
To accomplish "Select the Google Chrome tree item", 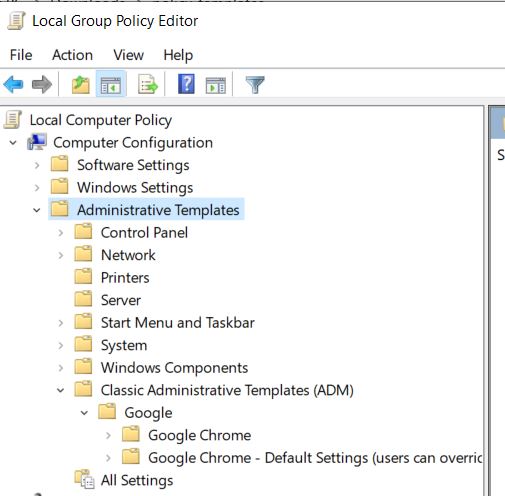I will click(x=200, y=436).
